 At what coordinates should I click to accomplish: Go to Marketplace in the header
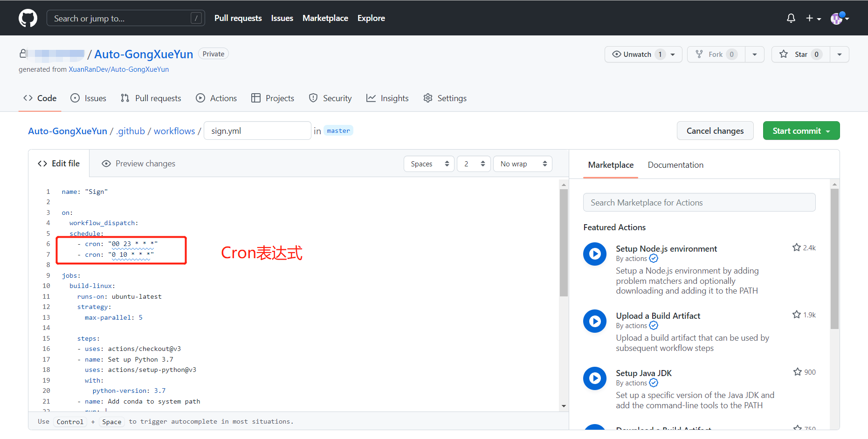click(325, 18)
